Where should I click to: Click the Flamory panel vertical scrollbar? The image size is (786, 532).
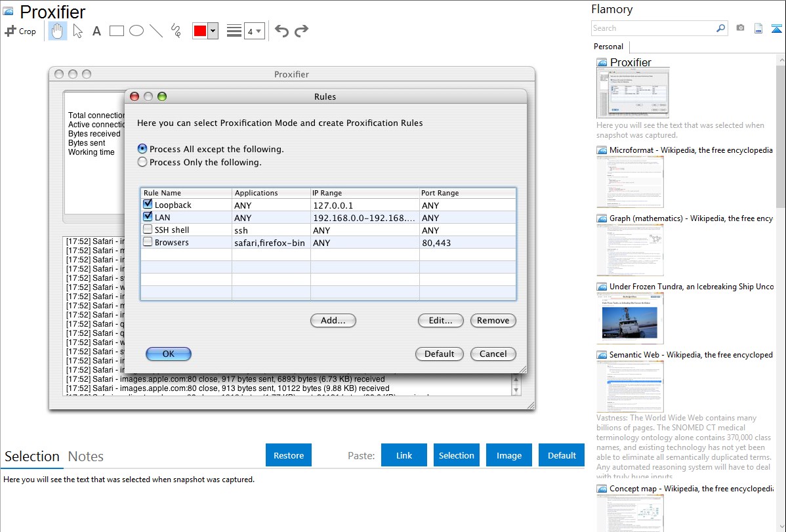pyautogui.click(x=781, y=135)
